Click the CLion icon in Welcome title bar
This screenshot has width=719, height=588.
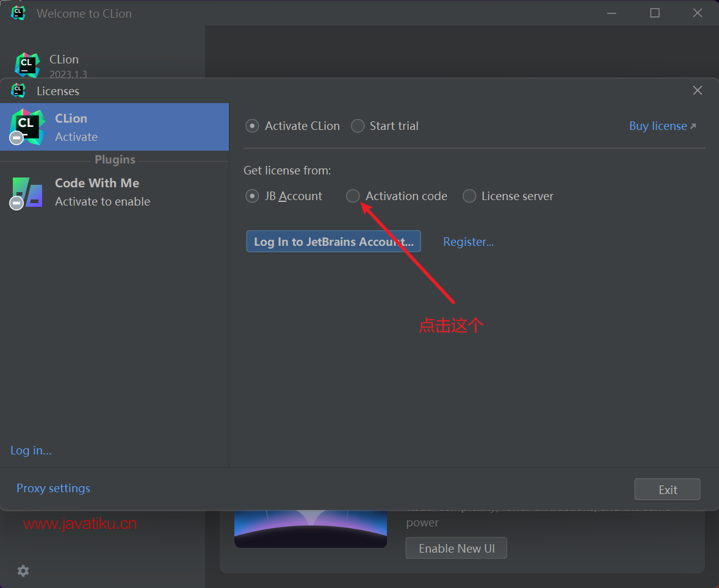click(18, 13)
